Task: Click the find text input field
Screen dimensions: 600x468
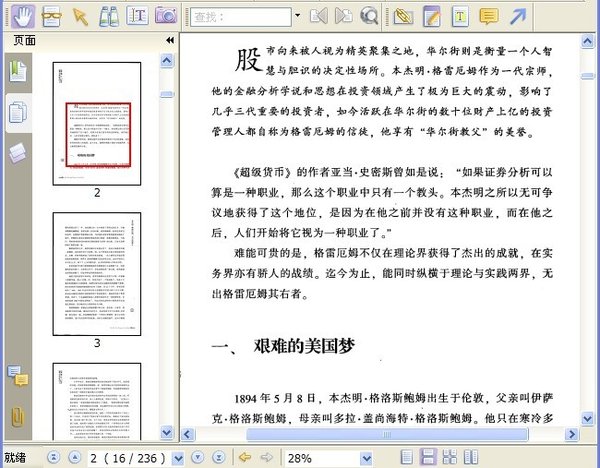Action: tap(241, 17)
